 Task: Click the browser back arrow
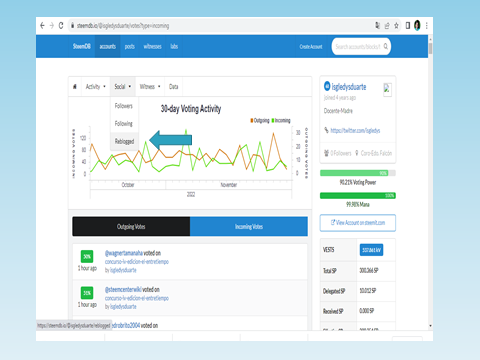point(42,26)
